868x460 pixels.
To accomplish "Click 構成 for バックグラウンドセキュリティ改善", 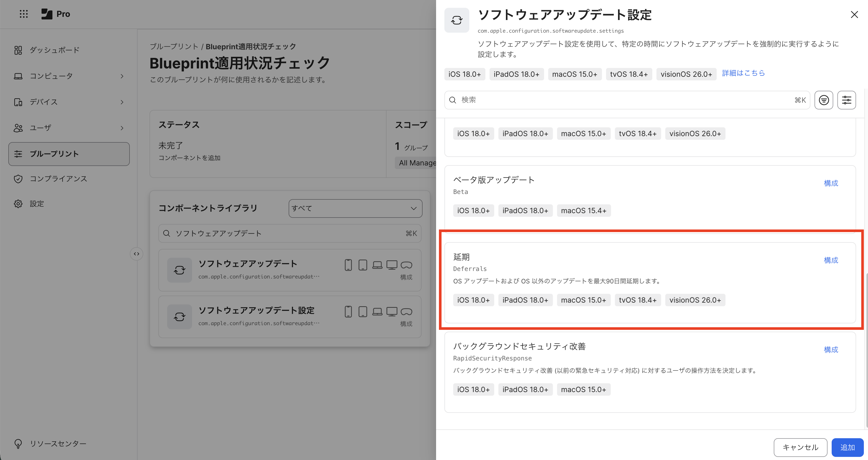I will (831, 350).
